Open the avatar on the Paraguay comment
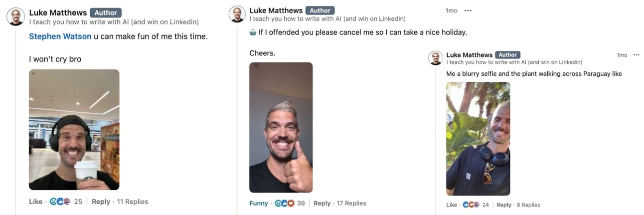 tap(436, 58)
